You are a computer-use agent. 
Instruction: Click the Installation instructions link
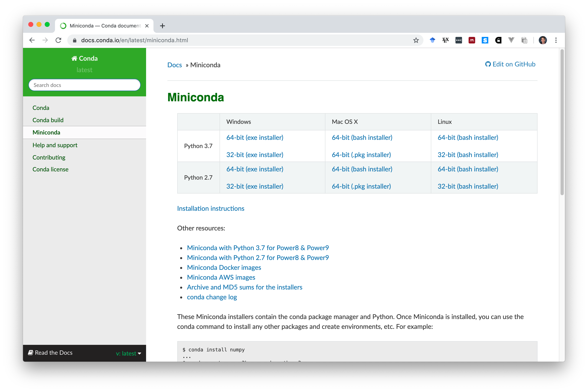[x=210, y=208]
